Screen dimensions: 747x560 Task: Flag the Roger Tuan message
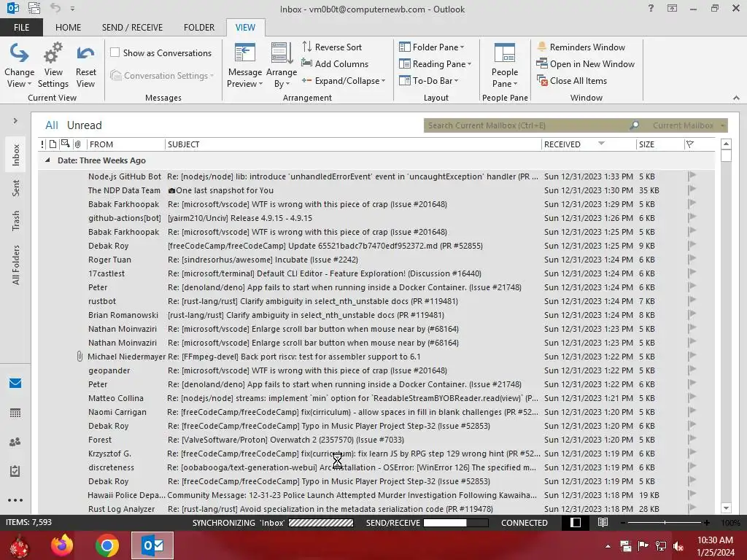[x=692, y=260]
